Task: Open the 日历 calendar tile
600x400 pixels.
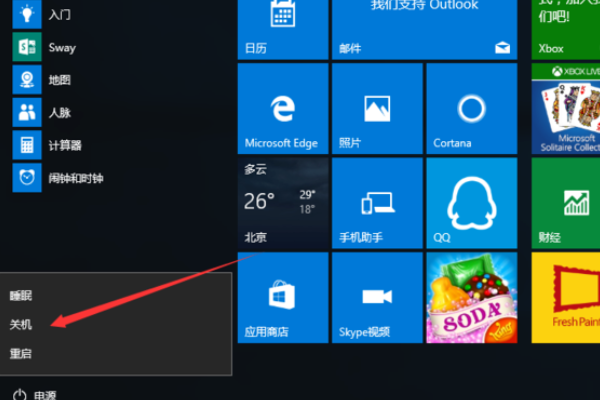Action: [283, 29]
